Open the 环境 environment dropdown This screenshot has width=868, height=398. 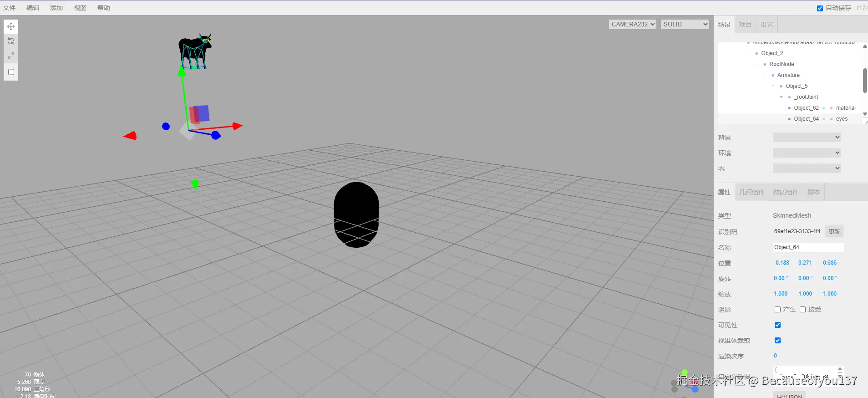click(x=807, y=153)
